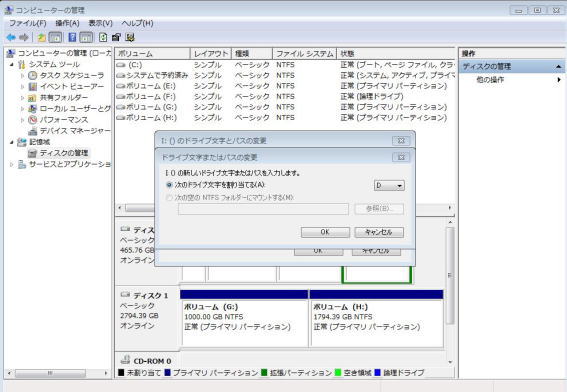
Task: Open the drive letter D dropdown
Action: [389, 186]
